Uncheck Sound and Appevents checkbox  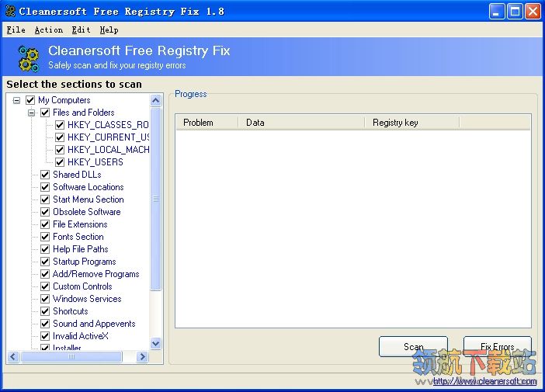[x=45, y=324]
